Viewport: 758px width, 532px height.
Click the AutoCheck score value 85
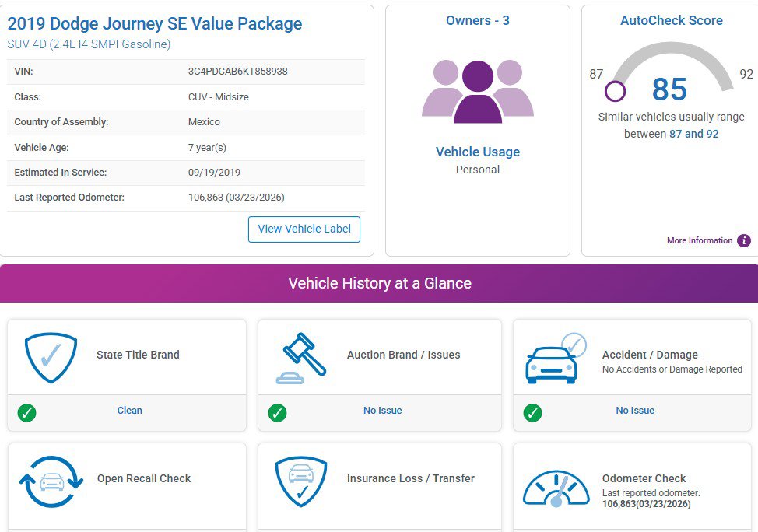[669, 89]
